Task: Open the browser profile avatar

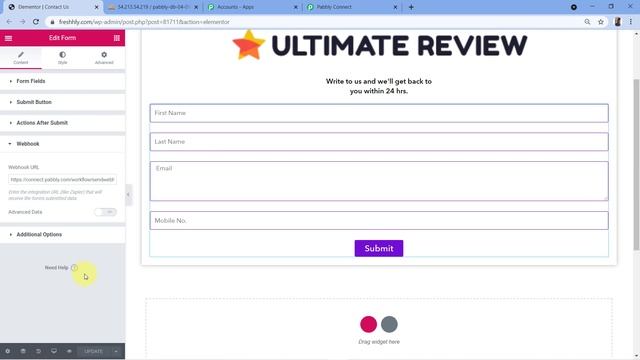Action: pyautogui.click(x=618, y=22)
